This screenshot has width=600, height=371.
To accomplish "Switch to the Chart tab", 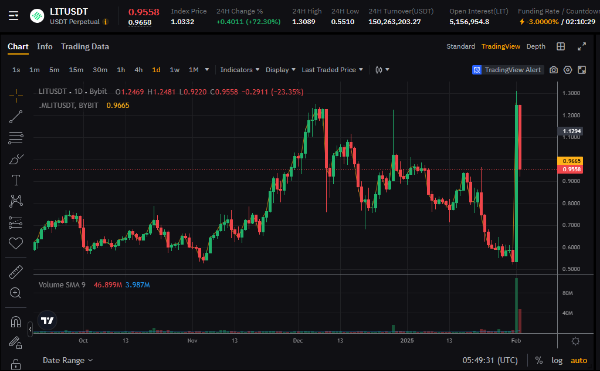I will [x=18, y=46].
